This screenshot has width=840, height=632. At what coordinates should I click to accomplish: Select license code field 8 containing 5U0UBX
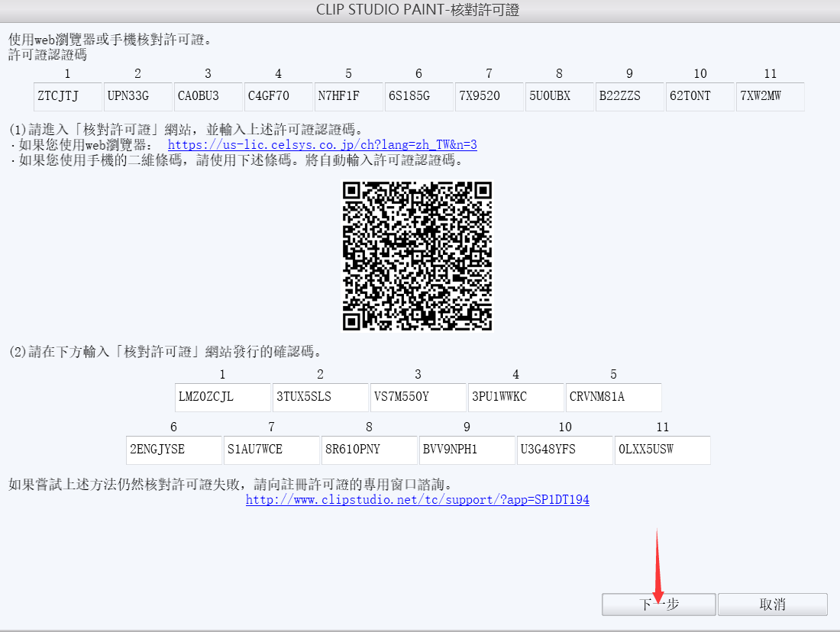pos(559,96)
